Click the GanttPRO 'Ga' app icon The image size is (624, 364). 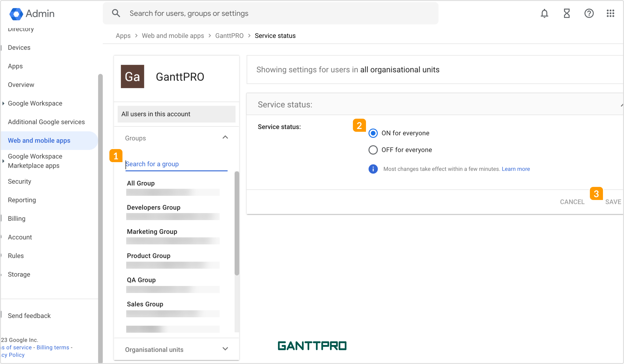133,76
